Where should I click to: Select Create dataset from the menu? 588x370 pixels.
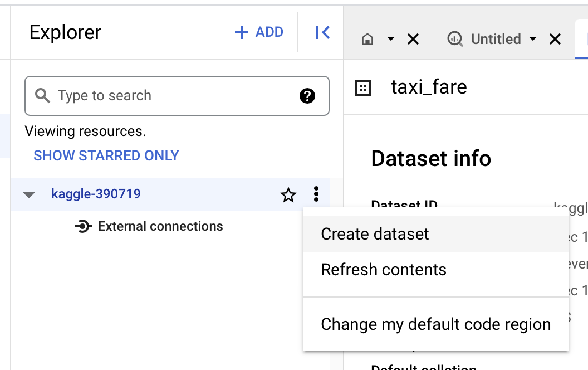[375, 234]
